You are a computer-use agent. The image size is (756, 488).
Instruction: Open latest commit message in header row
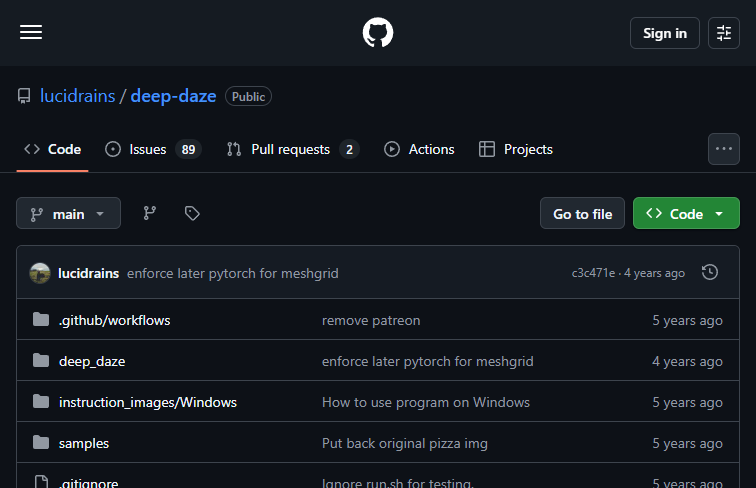[x=232, y=273]
